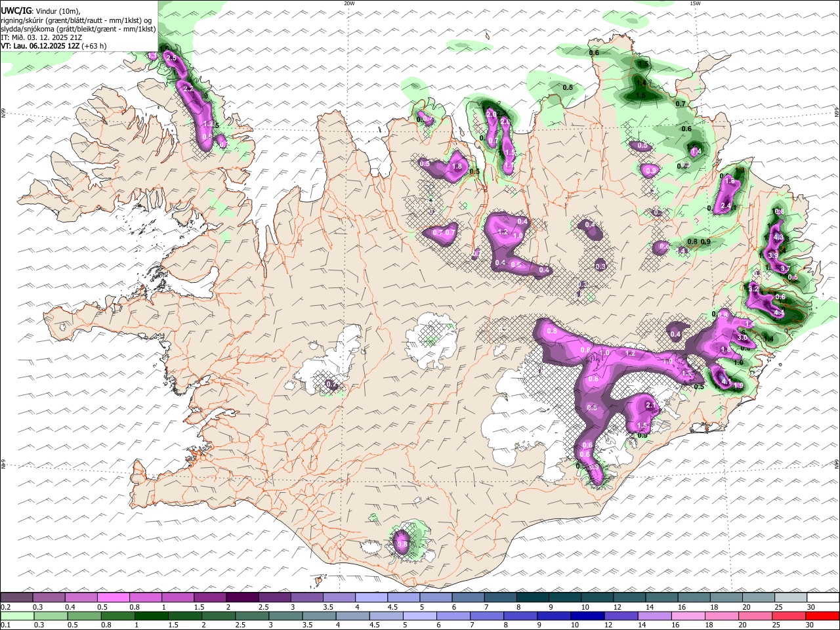This screenshot has height=630, width=840.
Task: Click the 'VT: Lau. 06.12.2025 12Z (+63 h)' line
Action: (x=54, y=46)
